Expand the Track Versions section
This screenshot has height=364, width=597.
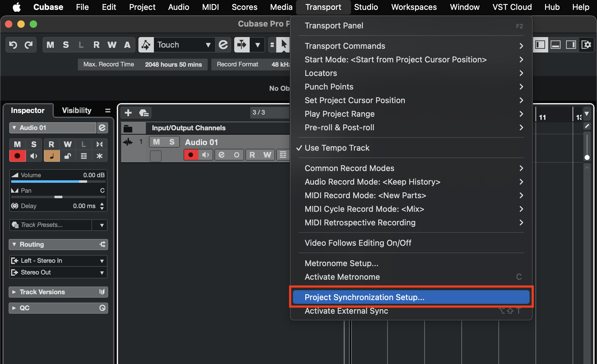(14, 292)
